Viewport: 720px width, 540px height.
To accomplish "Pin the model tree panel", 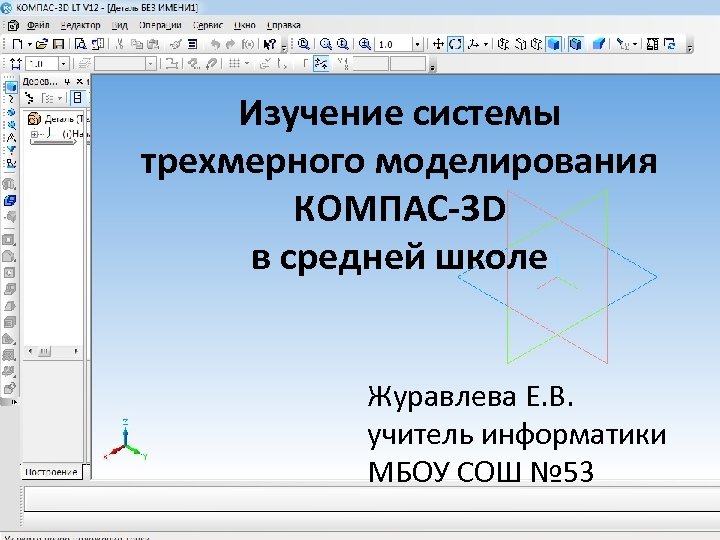I will click(67, 81).
